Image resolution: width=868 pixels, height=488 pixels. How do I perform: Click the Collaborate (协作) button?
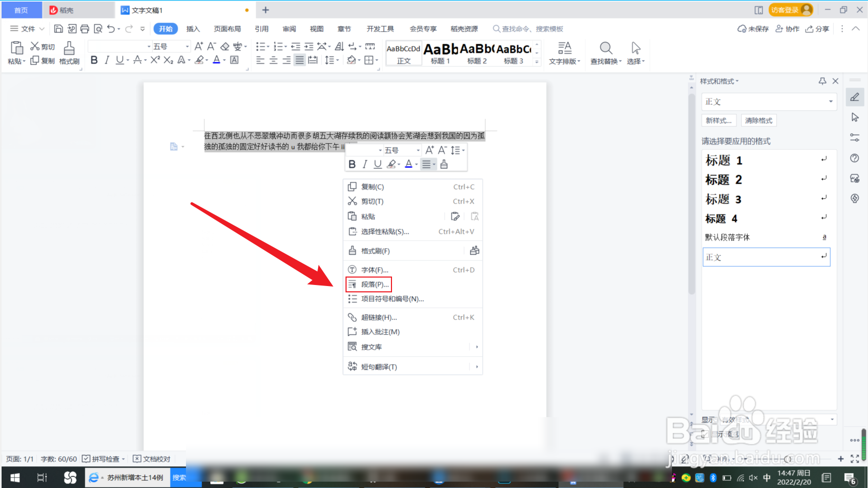[787, 29]
